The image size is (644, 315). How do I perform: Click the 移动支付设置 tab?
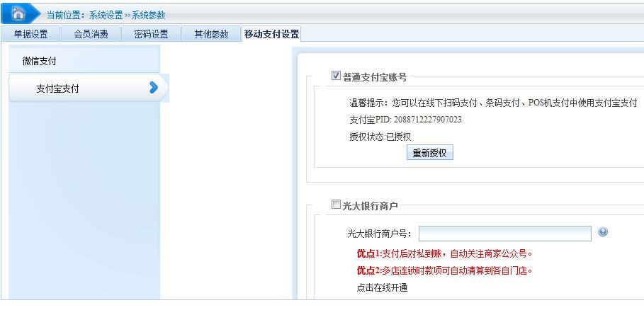pos(271,34)
